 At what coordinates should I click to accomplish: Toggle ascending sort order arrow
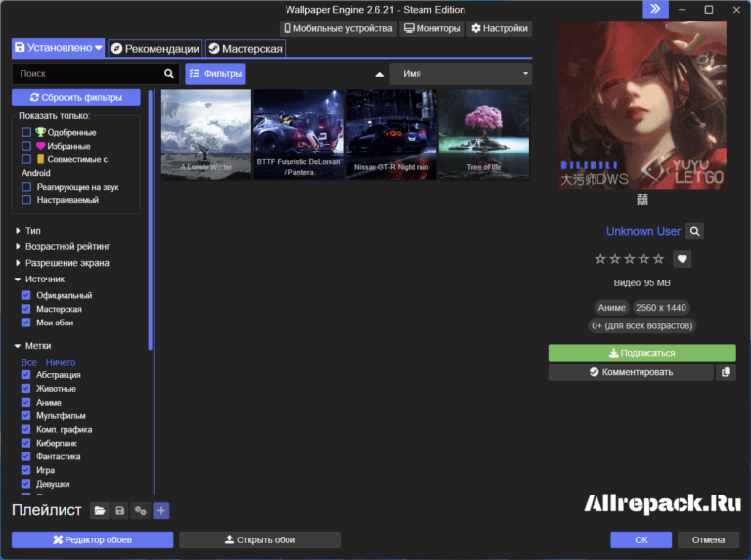click(379, 74)
